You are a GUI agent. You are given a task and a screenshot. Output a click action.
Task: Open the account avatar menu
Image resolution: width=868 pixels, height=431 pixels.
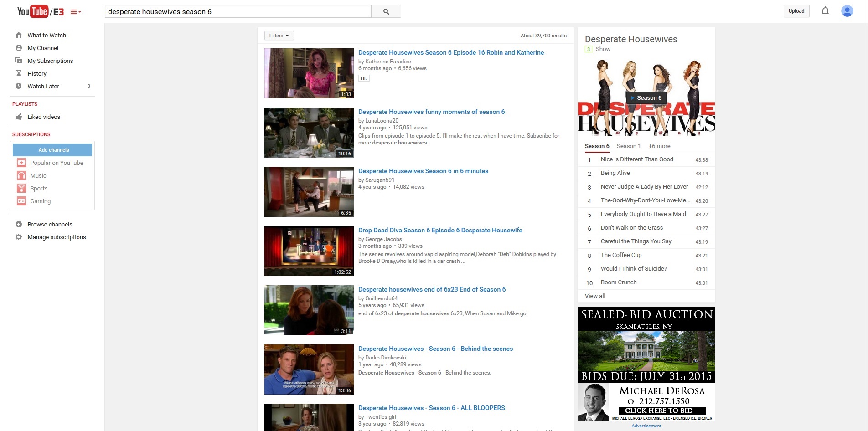pos(847,11)
